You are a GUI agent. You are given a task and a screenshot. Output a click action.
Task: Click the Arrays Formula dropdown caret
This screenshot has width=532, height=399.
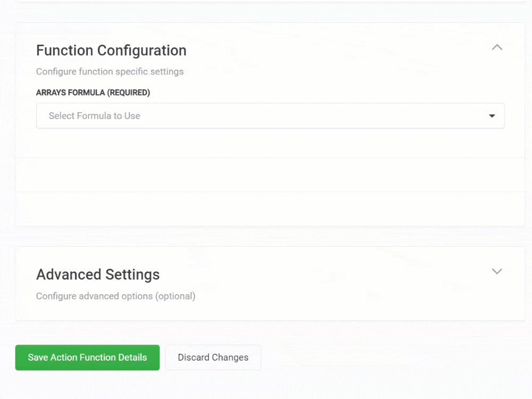click(492, 116)
